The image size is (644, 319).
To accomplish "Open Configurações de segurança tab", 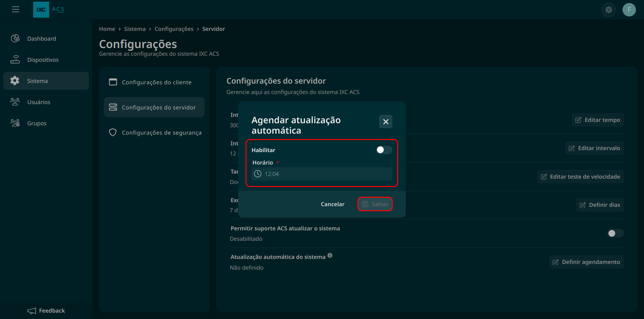I will (154, 133).
